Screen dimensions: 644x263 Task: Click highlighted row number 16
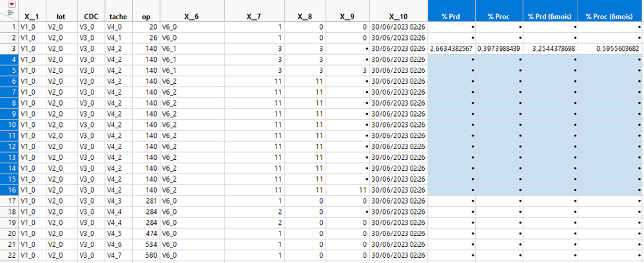point(10,190)
